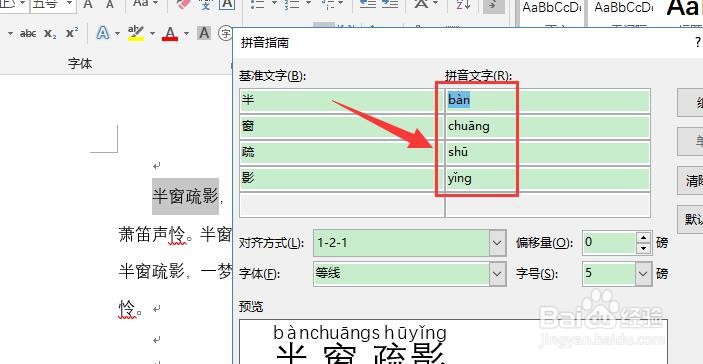Open the 五号 font size dropdown
Image resolution: width=703 pixels, height=364 pixels.
tap(69, 4)
